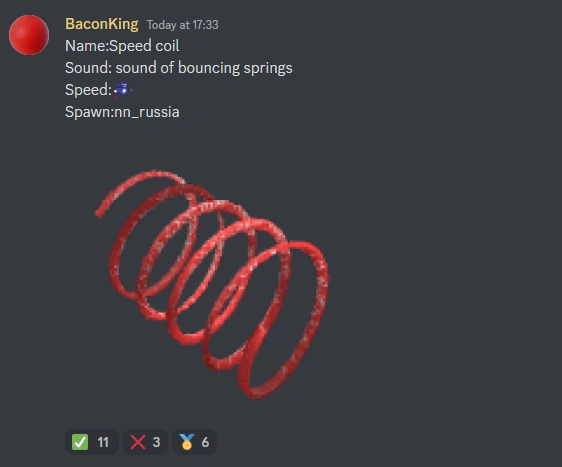Screen dimensions: 562x467
Task: Toggle the green checkmark reaction pill
Action: click(x=91, y=442)
